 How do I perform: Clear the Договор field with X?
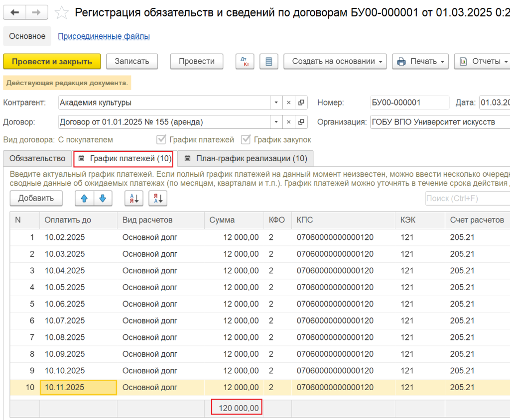tap(288, 122)
